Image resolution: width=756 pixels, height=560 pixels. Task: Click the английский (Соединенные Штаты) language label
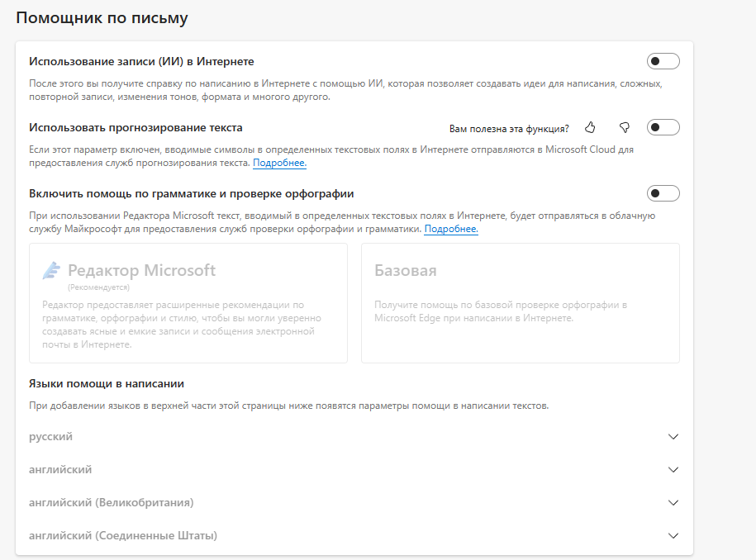[x=123, y=535]
